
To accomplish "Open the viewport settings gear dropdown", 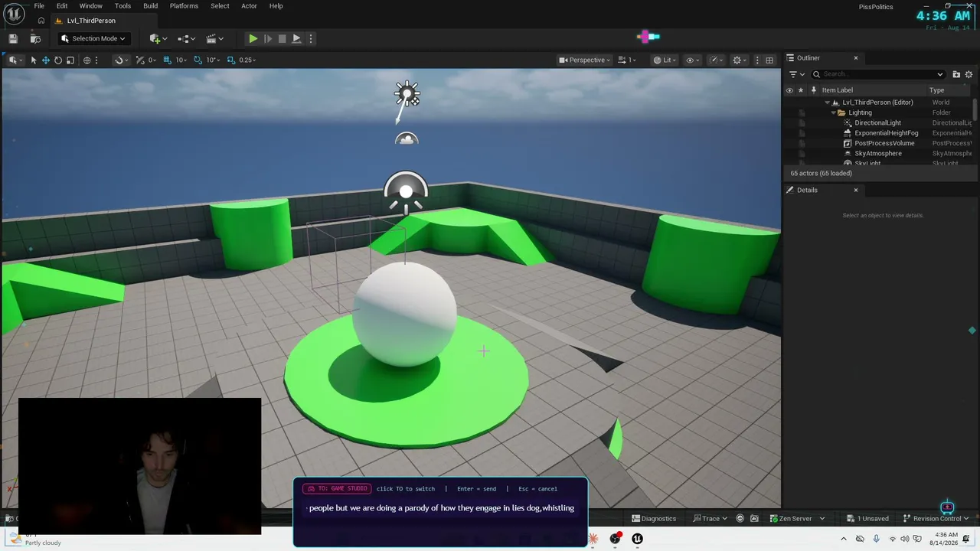I will click(740, 60).
